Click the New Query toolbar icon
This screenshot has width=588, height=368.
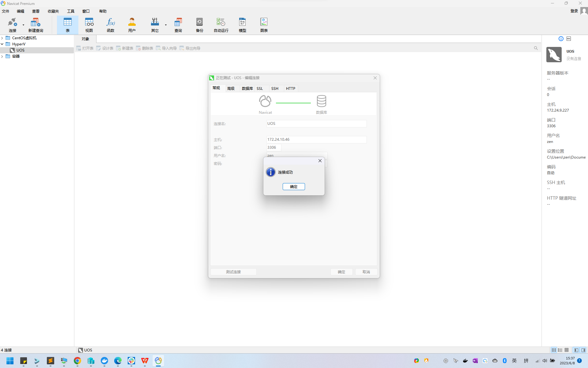(x=36, y=25)
